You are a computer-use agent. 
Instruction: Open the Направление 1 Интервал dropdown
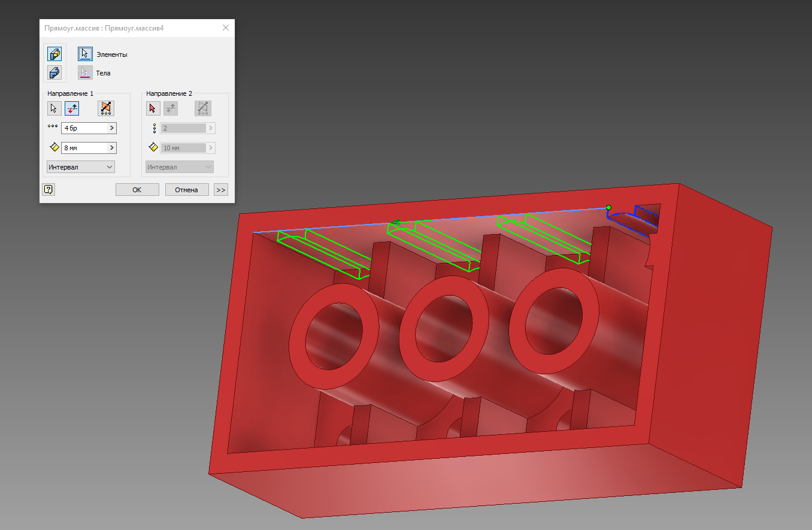81,167
